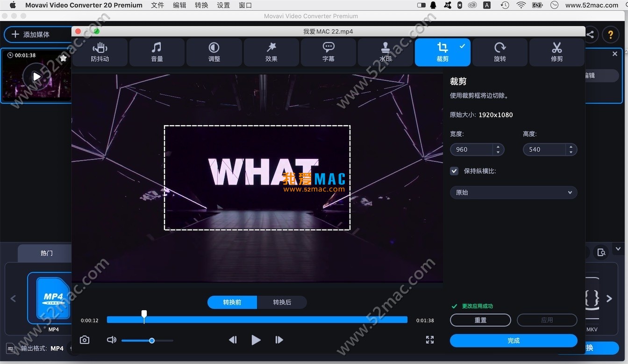Decrease the 高度 height stepper
Image resolution: width=628 pixels, height=364 pixels.
[571, 152]
